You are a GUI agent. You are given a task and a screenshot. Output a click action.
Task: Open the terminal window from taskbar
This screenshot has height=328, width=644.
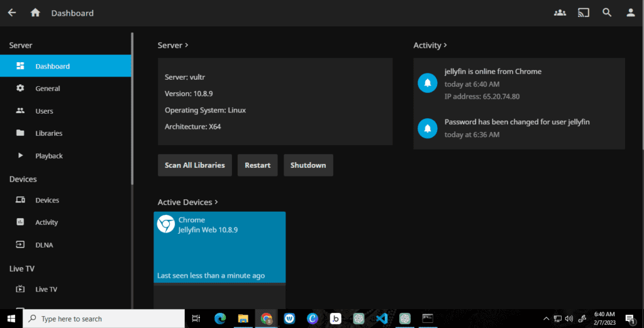pyautogui.click(x=428, y=319)
